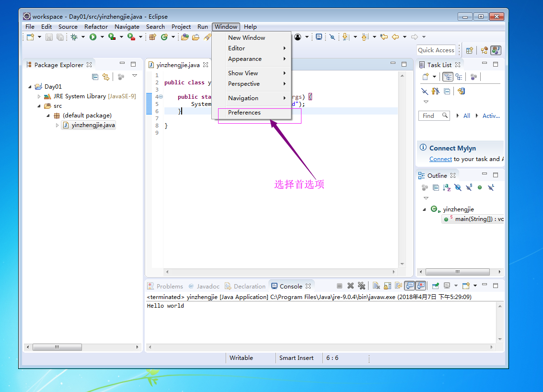This screenshot has width=543, height=392.
Task: Expand JRE System Library node
Action: point(39,97)
